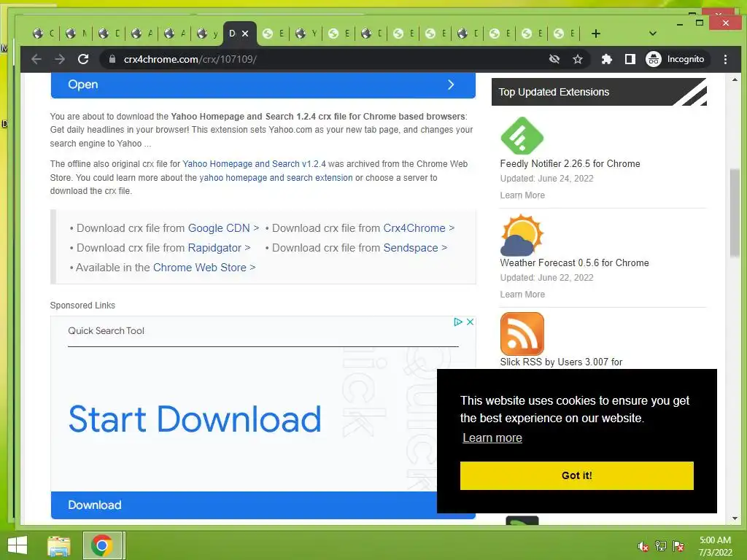Dismiss cookie notice with Got it!
Screen dimensions: 747x560
click(x=576, y=475)
